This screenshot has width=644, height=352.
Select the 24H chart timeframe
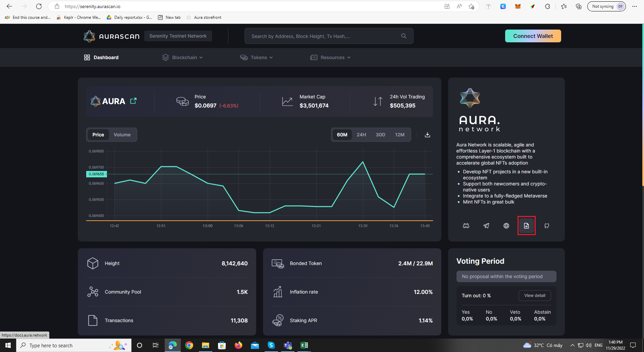(x=361, y=135)
